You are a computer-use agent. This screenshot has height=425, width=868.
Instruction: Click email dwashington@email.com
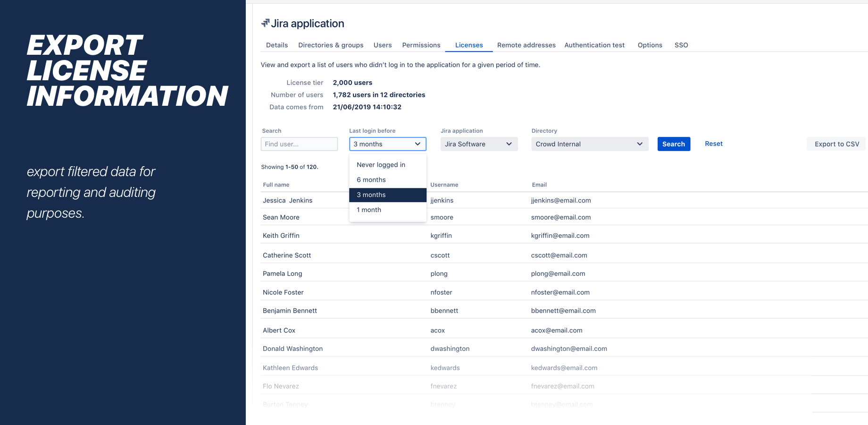tap(569, 349)
